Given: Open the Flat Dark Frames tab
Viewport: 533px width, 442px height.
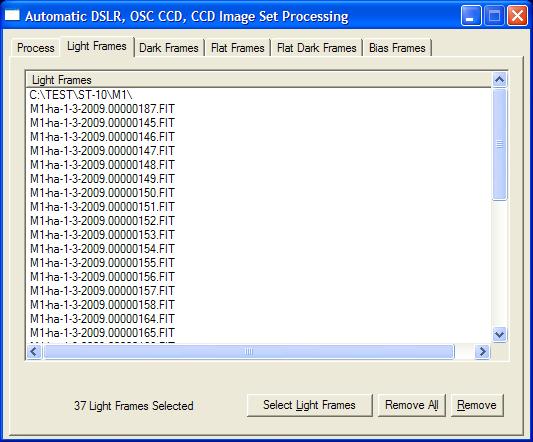Looking at the screenshot, I should pos(317,48).
